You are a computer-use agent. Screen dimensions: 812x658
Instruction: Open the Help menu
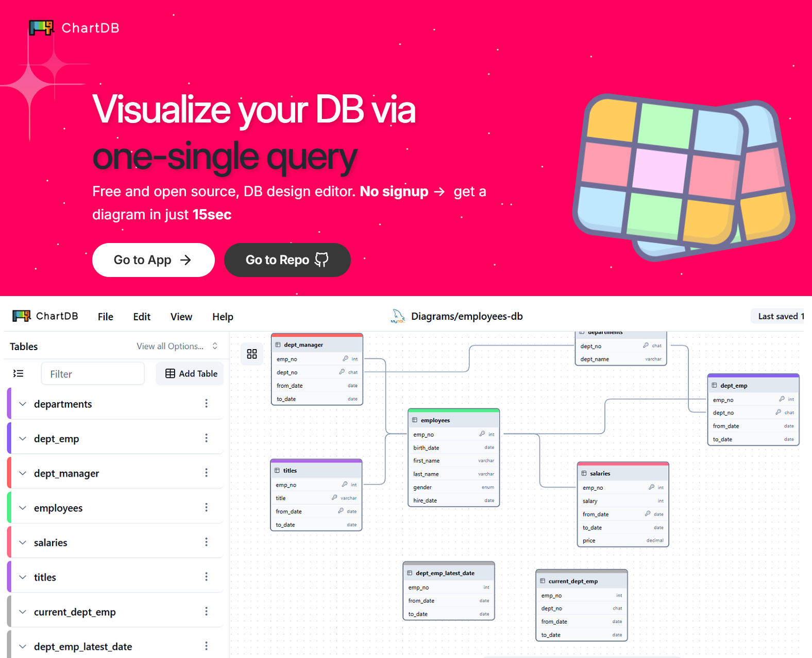[x=223, y=317]
